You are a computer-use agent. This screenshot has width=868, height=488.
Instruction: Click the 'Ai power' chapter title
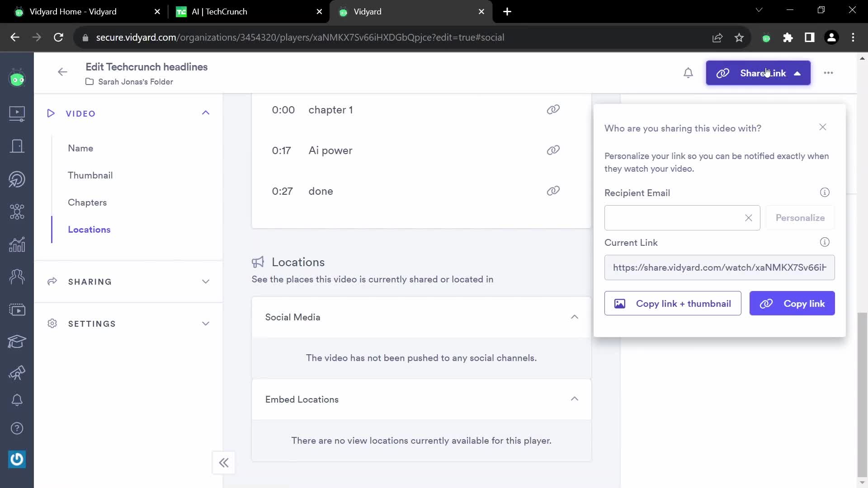click(330, 150)
